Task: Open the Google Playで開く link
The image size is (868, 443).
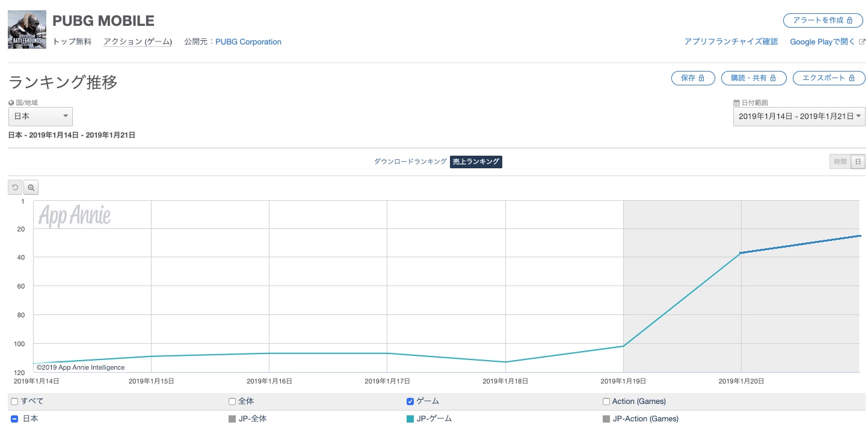Action: 823,42
